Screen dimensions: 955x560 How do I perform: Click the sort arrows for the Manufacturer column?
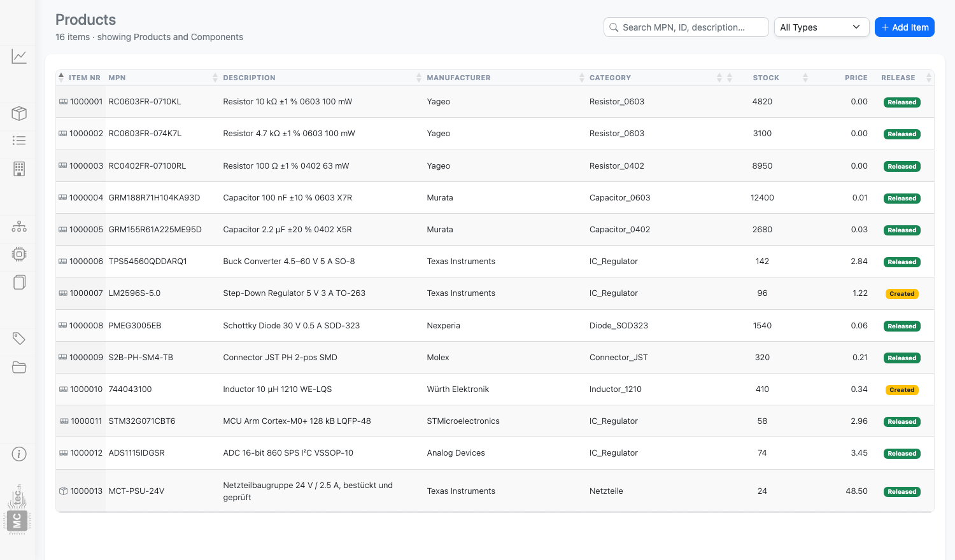pos(582,78)
